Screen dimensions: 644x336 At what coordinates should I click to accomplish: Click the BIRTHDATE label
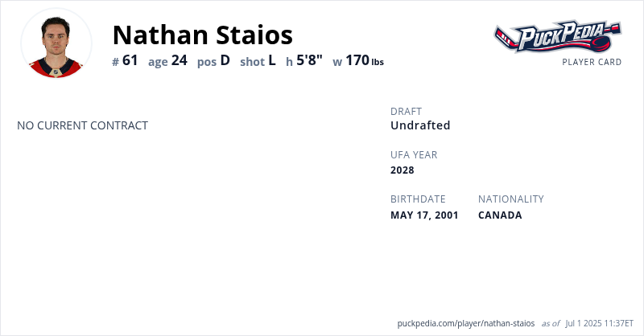tap(418, 199)
